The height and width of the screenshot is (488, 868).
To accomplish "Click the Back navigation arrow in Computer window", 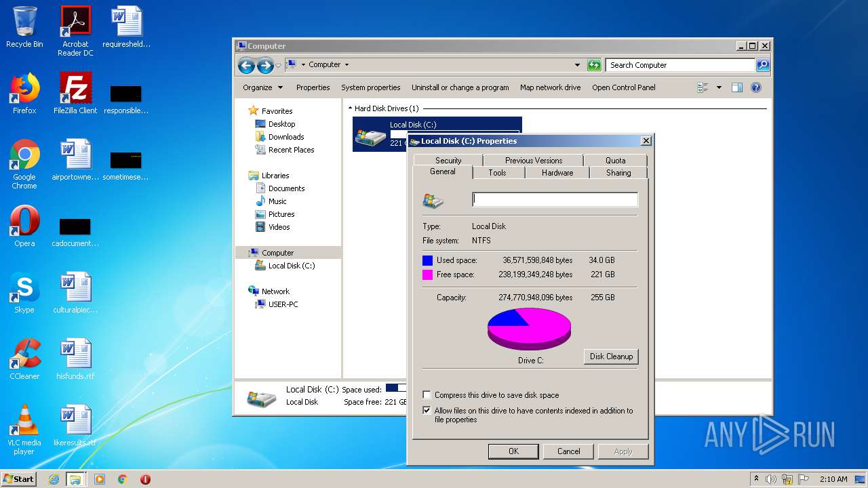I will 247,65.
